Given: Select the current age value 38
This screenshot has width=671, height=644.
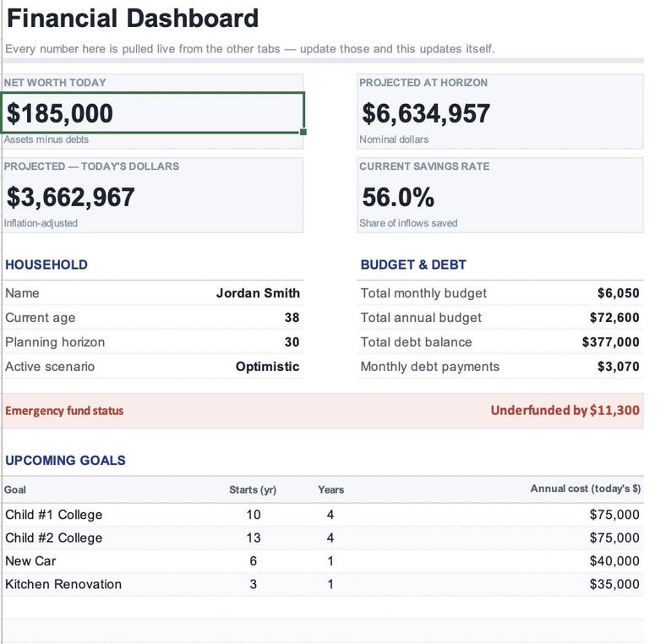Looking at the screenshot, I should coord(292,318).
